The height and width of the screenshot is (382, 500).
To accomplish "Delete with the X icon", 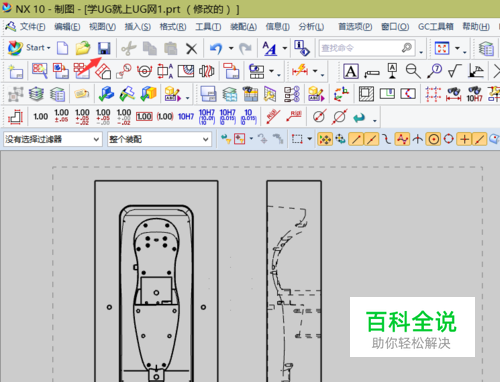I will (x=191, y=49).
